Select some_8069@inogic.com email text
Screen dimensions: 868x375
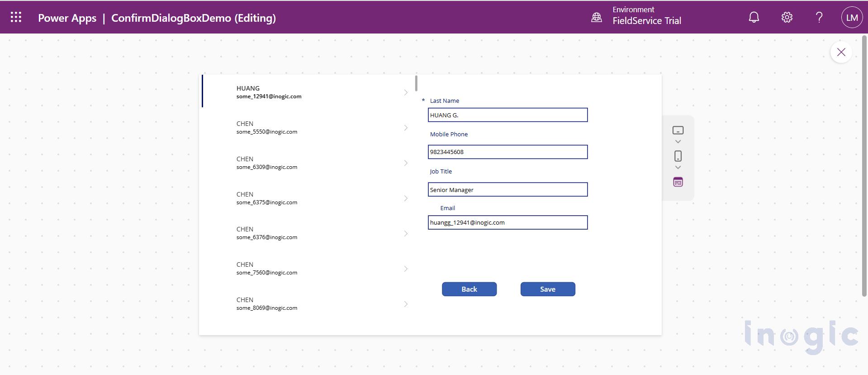[x=267, y=308]
